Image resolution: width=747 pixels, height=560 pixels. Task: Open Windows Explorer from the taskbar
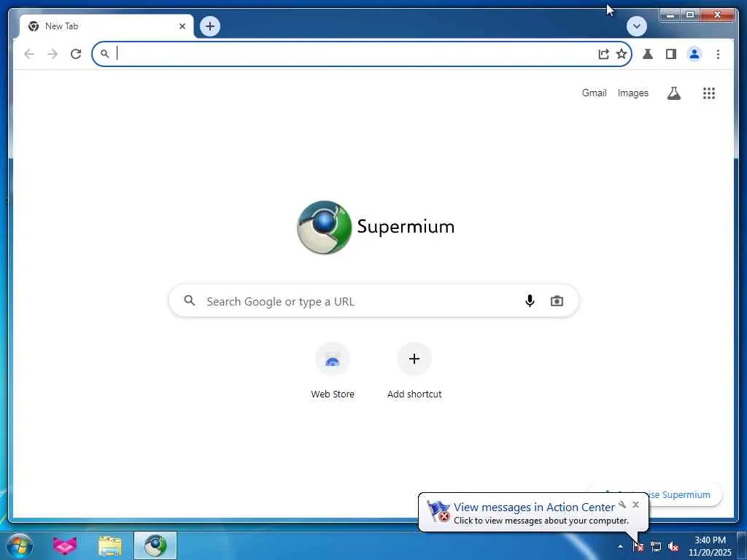110,545
